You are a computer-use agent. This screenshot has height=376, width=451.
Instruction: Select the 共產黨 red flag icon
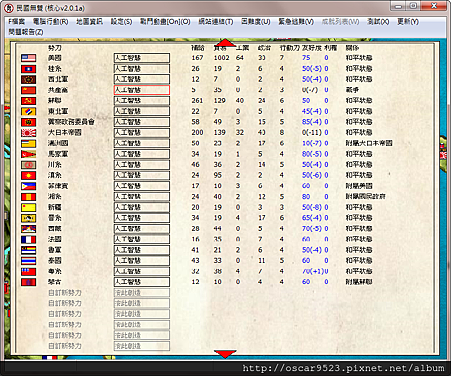click(28, 90)
